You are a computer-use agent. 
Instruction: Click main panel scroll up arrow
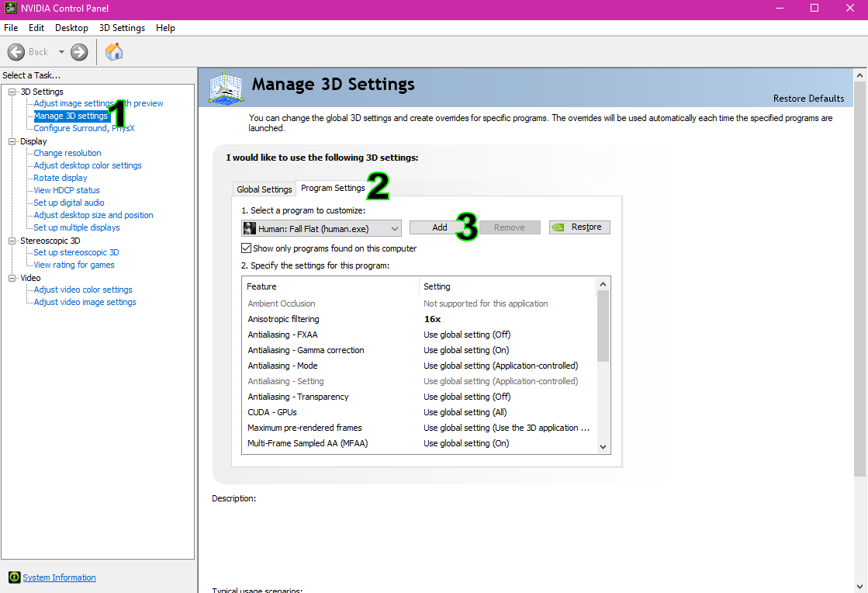pyautogui.click(x=859, y=75)
